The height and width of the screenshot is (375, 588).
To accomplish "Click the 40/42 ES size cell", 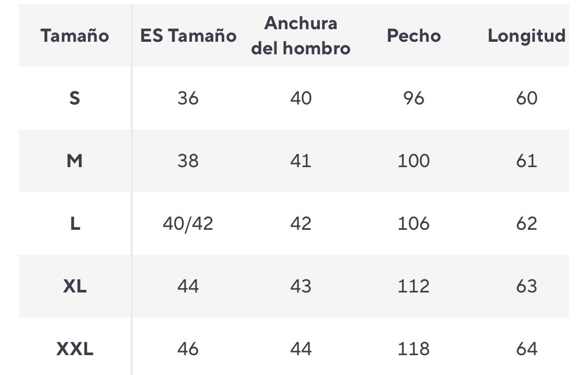I will [188, 224].
